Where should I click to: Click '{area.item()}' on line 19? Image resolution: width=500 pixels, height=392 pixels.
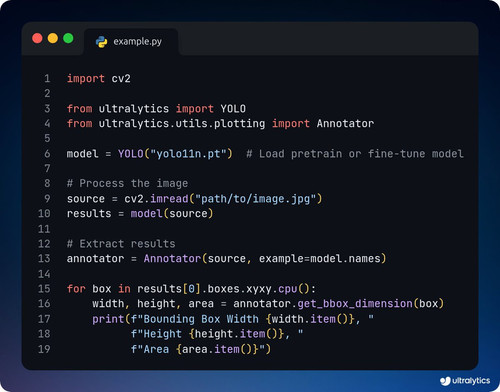tap(217, 349)
